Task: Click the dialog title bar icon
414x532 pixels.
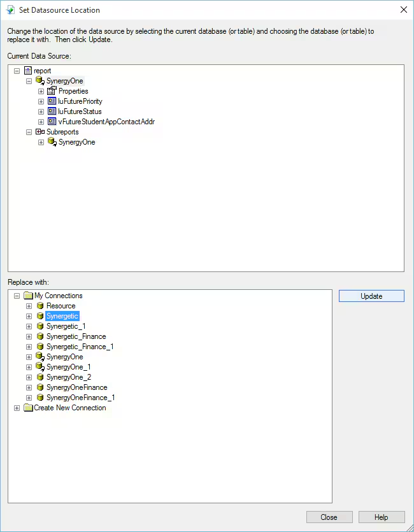Action: [11, 10]
